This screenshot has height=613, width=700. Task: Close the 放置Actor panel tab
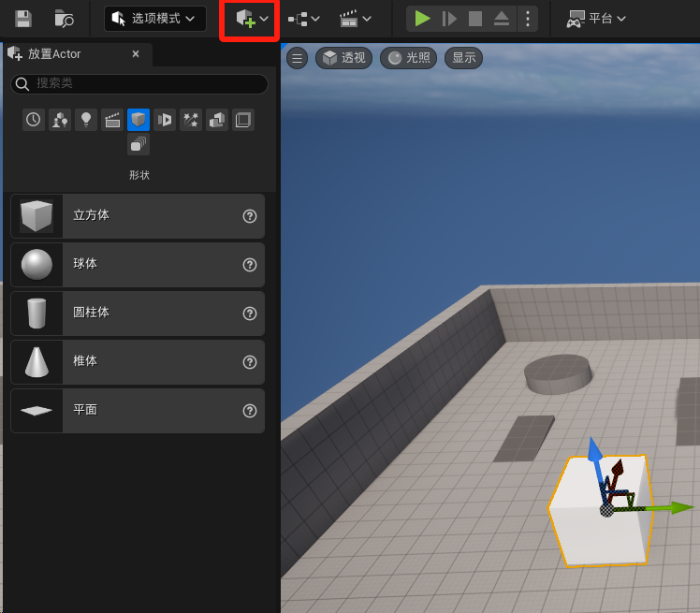[136, 54]
